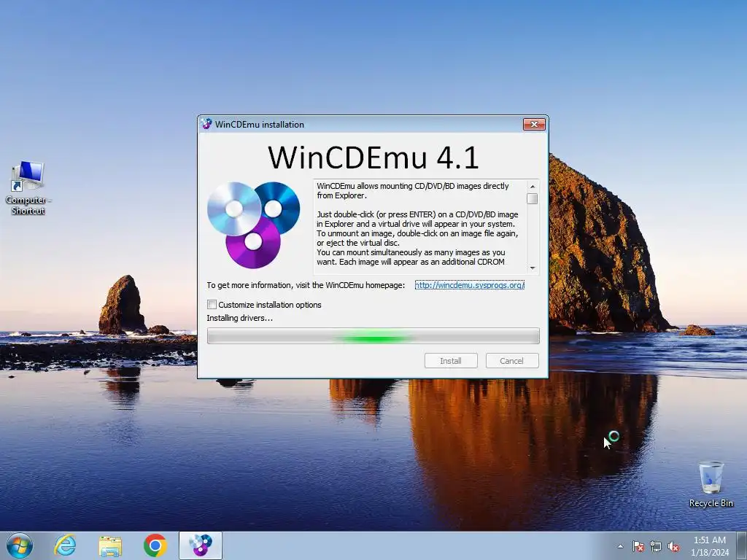Click the description box scrollbar thumb
Image resolution: width=747 pixels, height=560 pixels.
(533, 198)
